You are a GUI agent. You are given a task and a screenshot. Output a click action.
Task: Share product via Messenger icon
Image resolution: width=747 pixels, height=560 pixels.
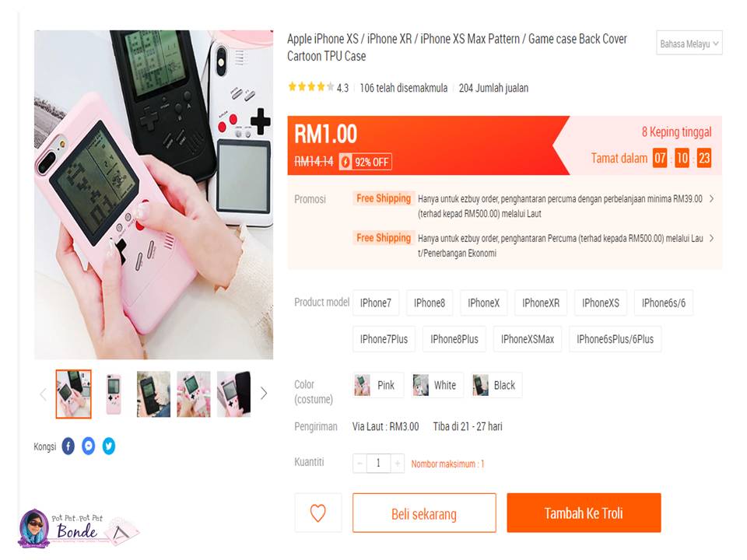point(89,446)
